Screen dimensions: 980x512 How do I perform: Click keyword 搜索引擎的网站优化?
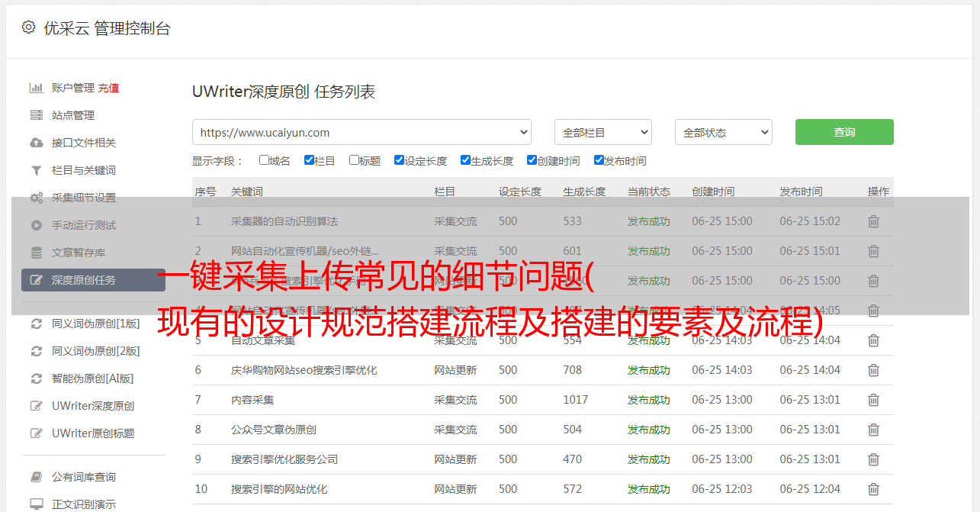(279, 489)
